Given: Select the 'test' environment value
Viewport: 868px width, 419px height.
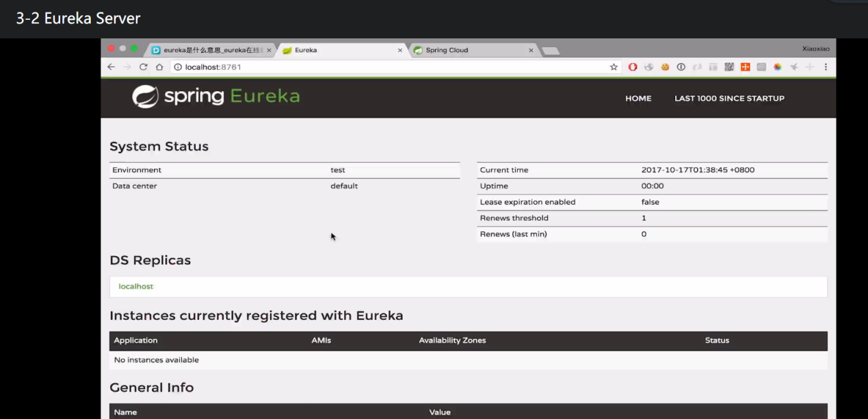Looking at the screenshot, I should pyautogui.click(x=338, y=170).
